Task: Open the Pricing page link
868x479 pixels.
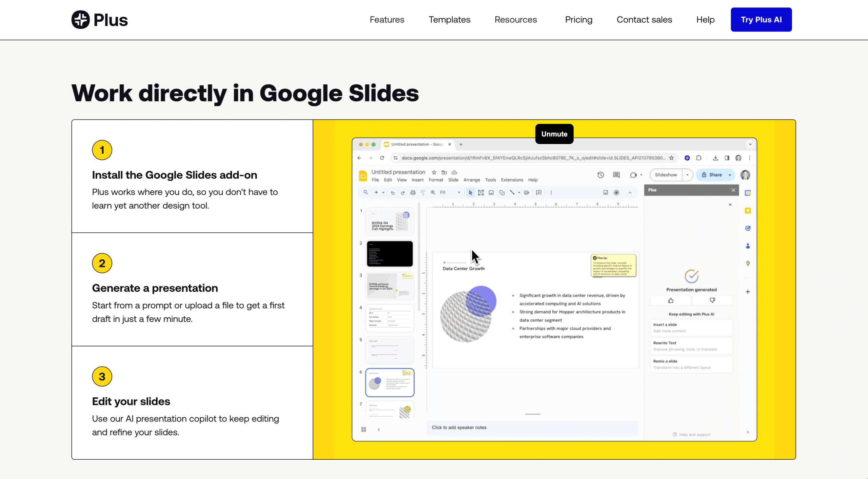Action: click(x=578, y=20)
